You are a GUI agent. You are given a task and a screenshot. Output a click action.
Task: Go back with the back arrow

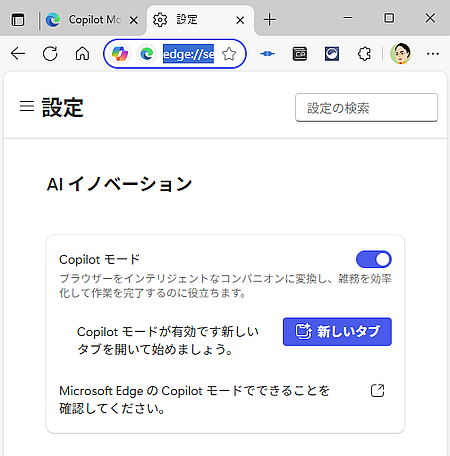18,53
